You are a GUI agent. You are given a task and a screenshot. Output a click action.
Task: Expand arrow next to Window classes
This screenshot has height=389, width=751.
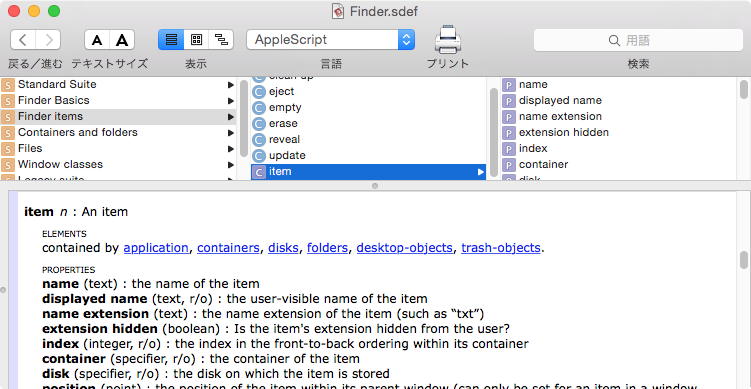tap(231, 165)
